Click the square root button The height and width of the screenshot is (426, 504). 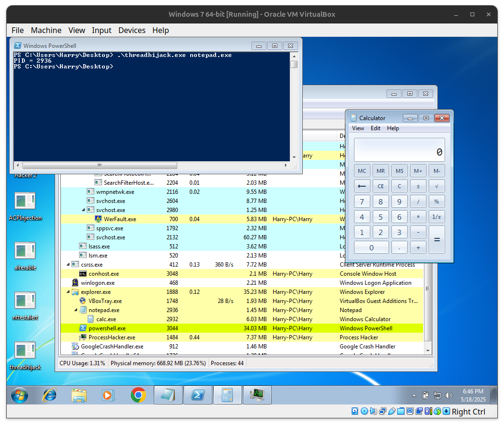click(437, 186)
